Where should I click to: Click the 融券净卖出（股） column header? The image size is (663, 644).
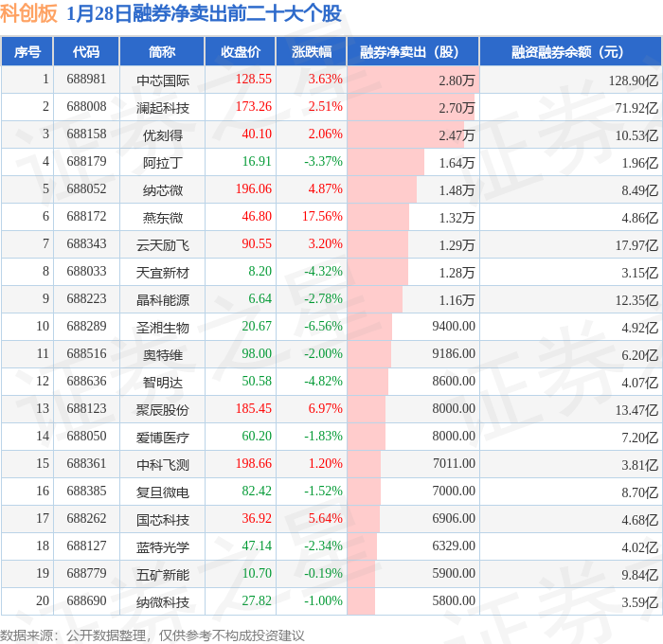click(413, 51)
